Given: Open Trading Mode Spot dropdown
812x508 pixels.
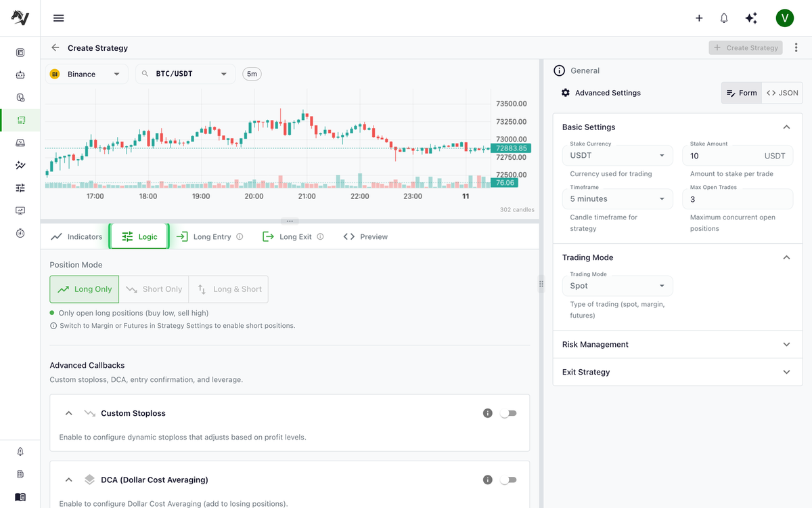Looking at the screenshot, I should [617, 286].
